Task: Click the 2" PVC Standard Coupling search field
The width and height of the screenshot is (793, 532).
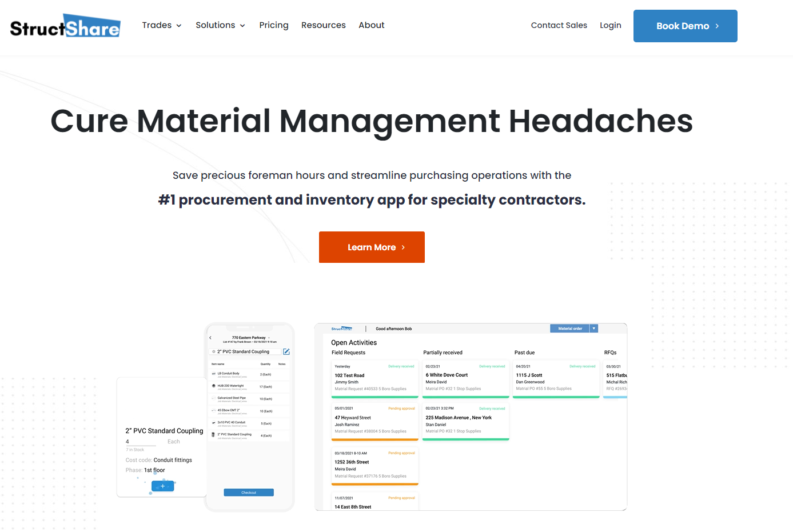Action: (x=246, y=351)
